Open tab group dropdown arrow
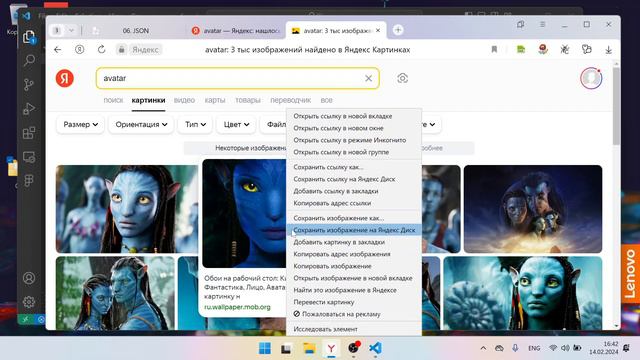This screenshot has height=360, width=640. 71,30
